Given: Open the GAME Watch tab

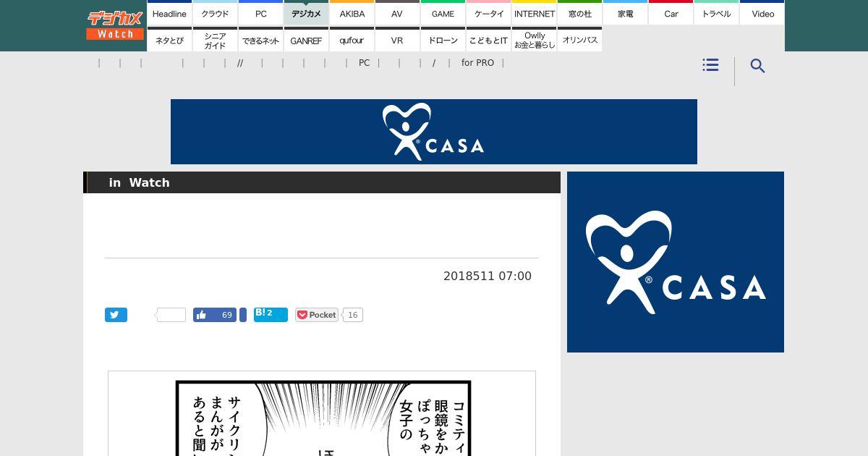Looking at the screenshot, I should (443, 13).
